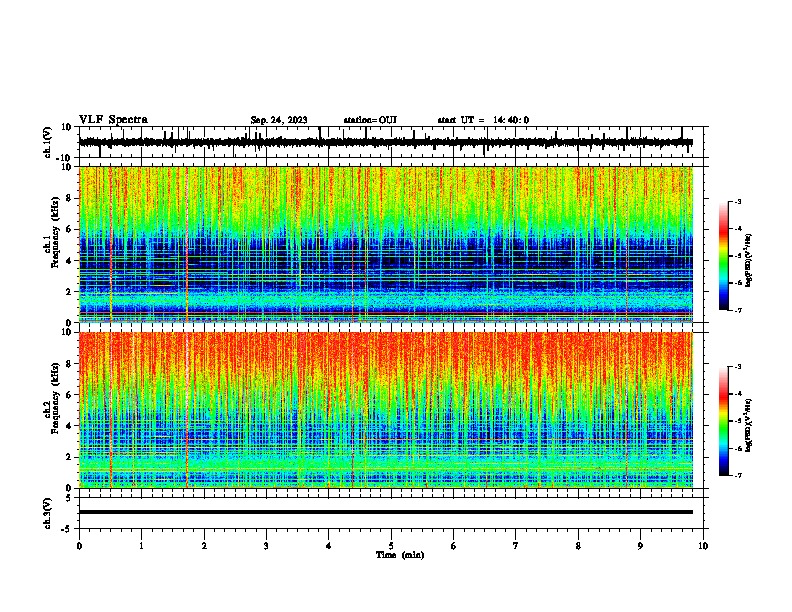Click the "-7" label on ch.1 colorbar
The width and height of the screenshot is (792, 612).
pyautogui.click(x=737, y=311)
